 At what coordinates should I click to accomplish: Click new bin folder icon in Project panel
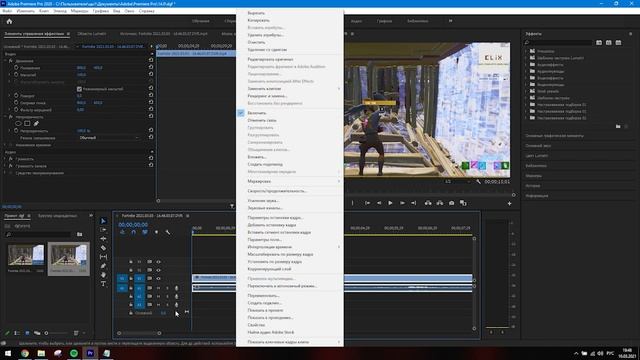pos(80,234)
